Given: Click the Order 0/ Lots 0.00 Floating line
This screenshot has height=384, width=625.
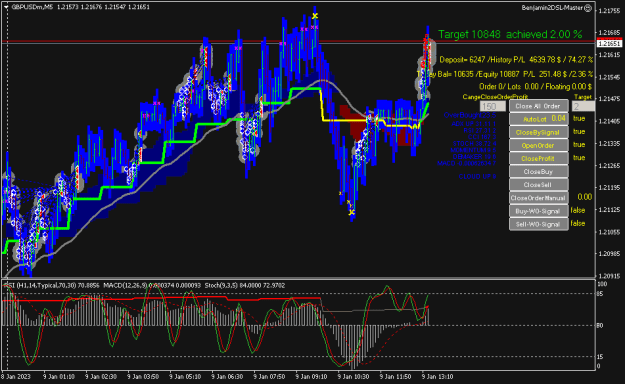Looking at the screenshot, I should [535, 87].
